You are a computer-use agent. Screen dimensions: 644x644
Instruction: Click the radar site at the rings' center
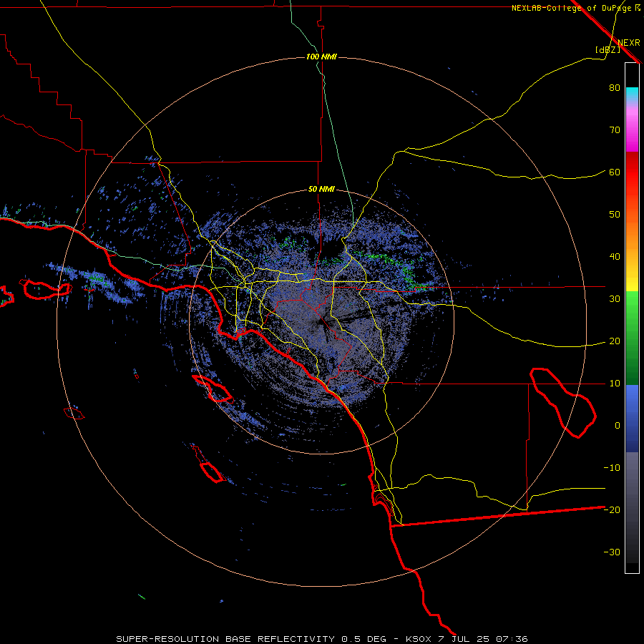(321, 322)
